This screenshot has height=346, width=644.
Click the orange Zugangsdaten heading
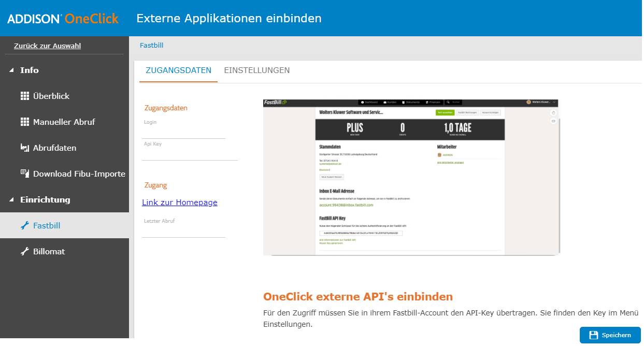point(166,108)
